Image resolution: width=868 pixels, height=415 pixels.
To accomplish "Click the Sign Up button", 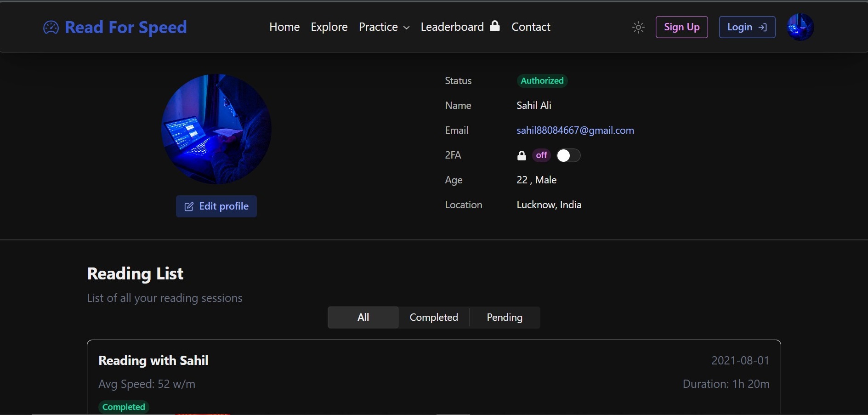I will [x=681, y=27].
